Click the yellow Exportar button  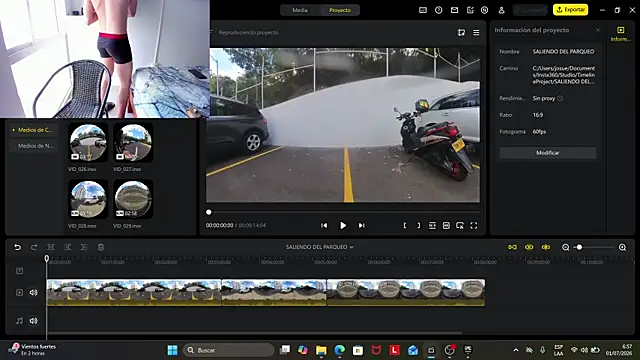[570, 10]
